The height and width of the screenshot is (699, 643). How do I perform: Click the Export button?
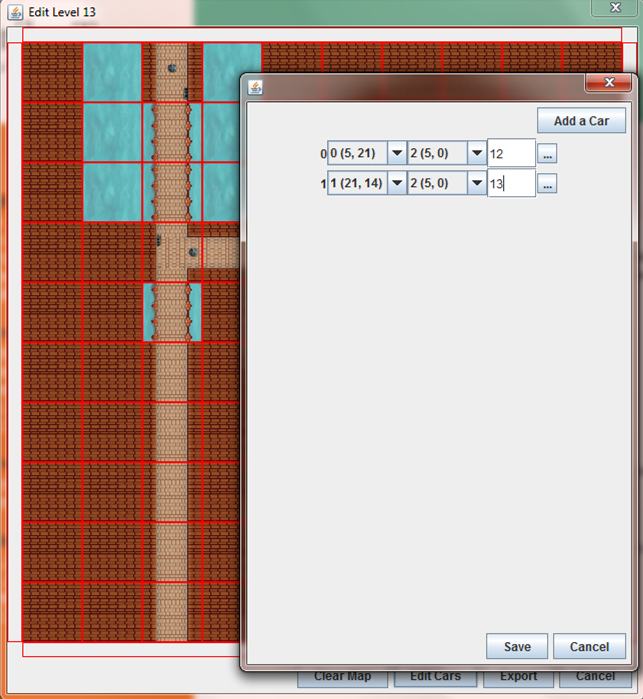pyautogui.click(x=518, y=678)
